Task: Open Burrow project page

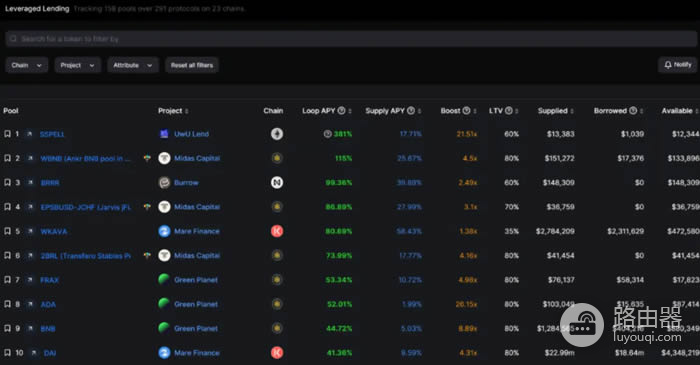Action: coord(186,182)
